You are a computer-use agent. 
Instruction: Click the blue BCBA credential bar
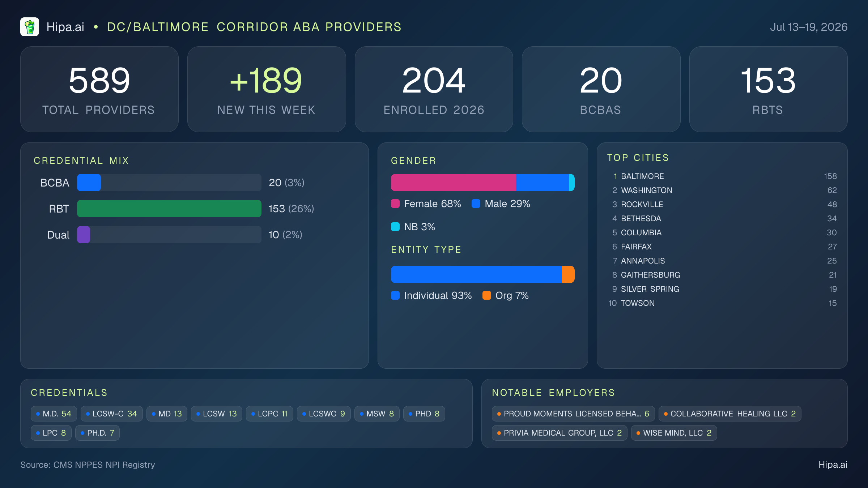(89, 183)
